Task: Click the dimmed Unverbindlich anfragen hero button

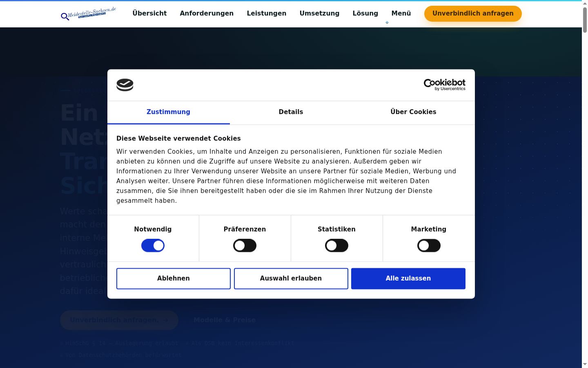Action: (119, 320)
